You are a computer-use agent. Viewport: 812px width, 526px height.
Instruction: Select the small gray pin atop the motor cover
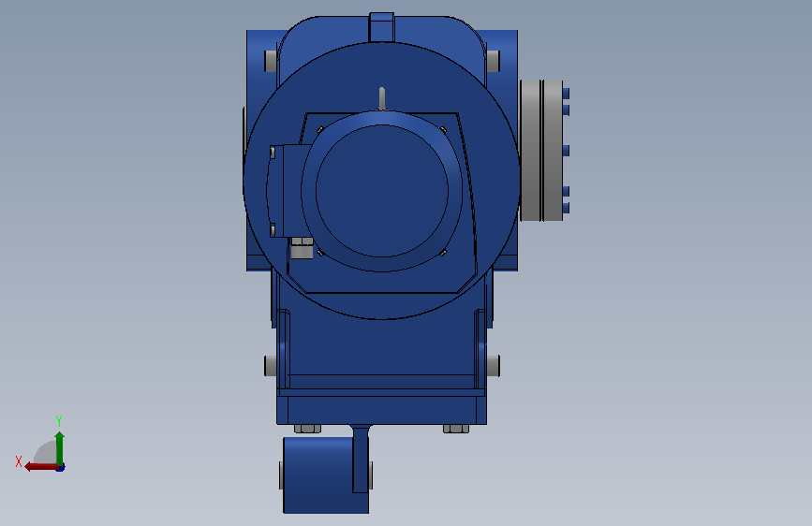pos(382,98)
